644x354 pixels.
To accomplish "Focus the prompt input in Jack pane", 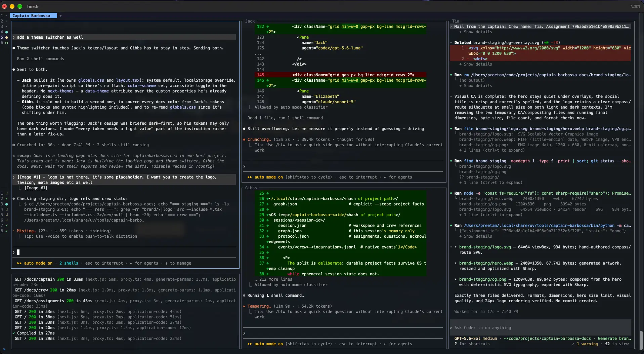I will point(343,166).
